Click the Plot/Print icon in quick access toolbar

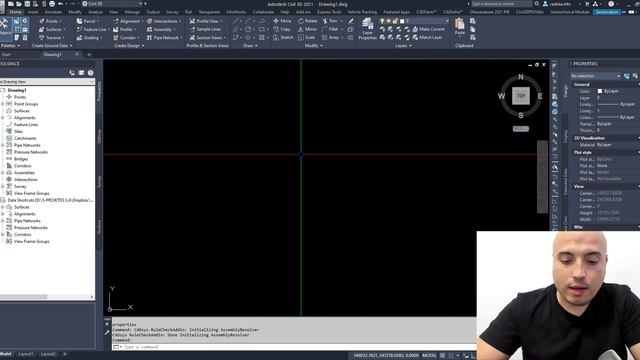click(52, 4)
